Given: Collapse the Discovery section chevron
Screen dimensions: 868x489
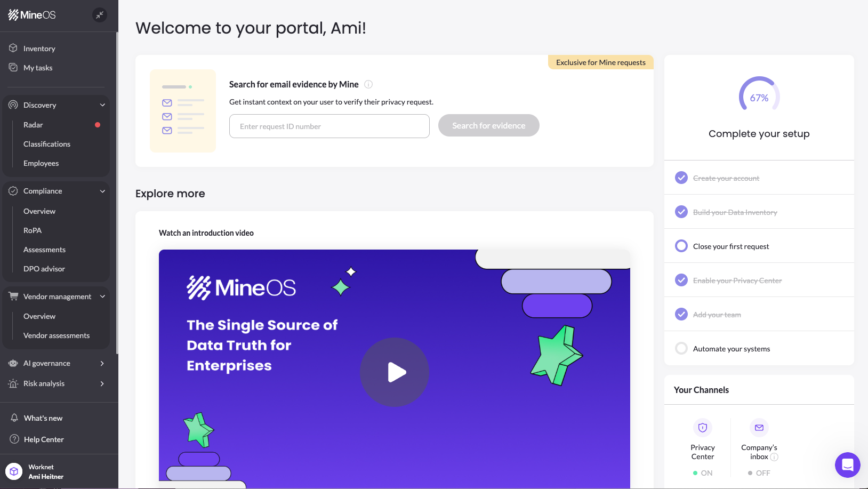Looking at the screenshot, I should (x=102, y=105).
